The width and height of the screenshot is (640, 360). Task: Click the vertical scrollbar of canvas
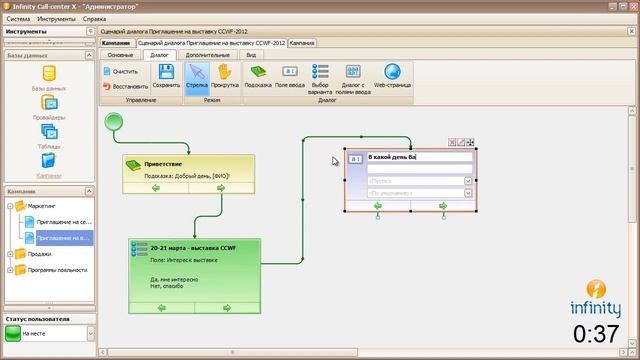coord(632,168)
